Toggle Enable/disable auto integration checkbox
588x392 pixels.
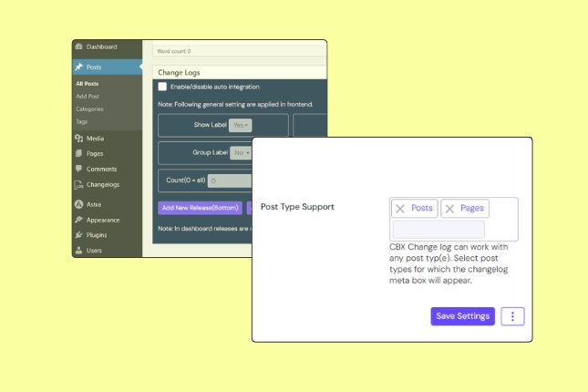click(162, 87)
